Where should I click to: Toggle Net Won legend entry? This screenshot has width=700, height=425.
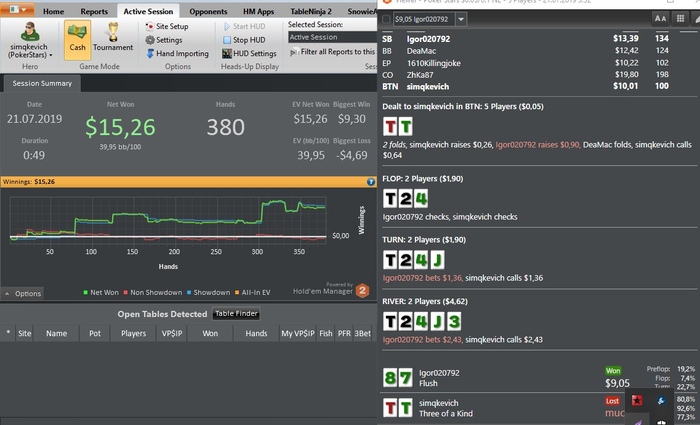click(x=101, y=292)
